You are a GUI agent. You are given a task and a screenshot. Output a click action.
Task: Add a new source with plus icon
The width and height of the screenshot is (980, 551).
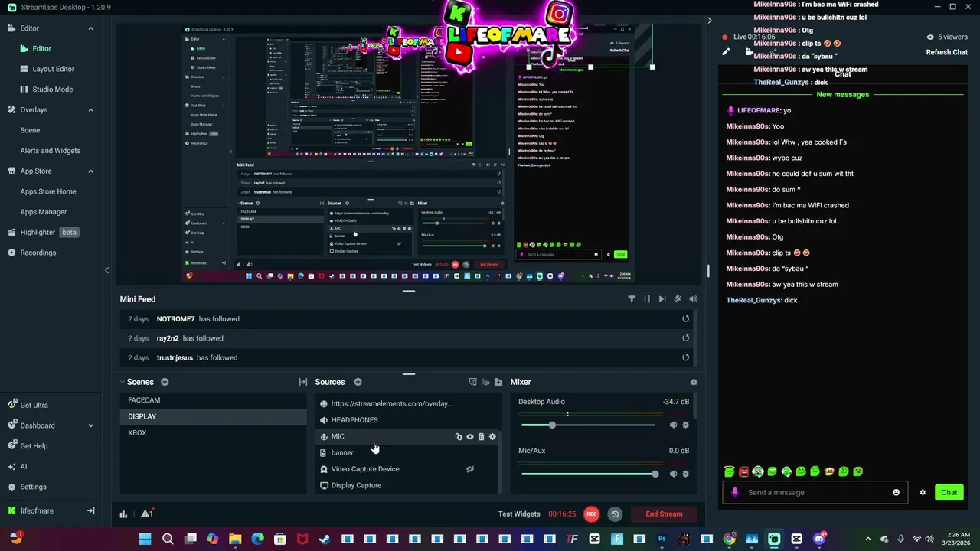point(358,382)
